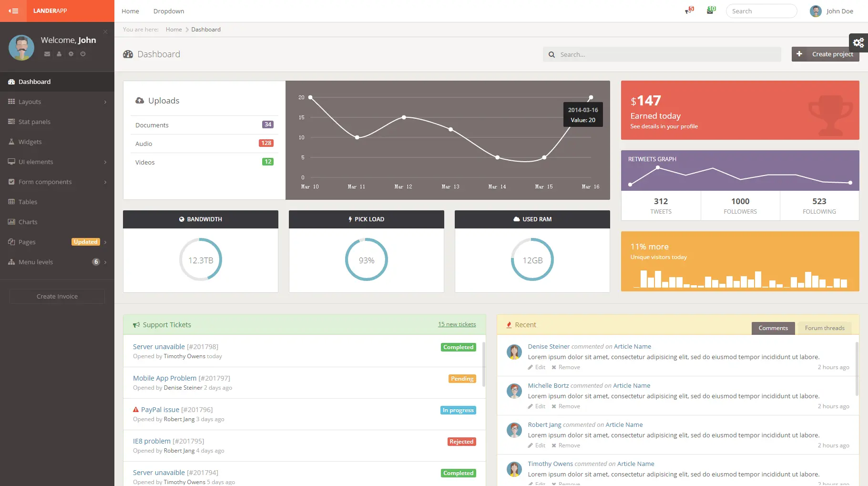Click the Used RAM 12GB progress ring
The image size is (868, 486).
532,260
